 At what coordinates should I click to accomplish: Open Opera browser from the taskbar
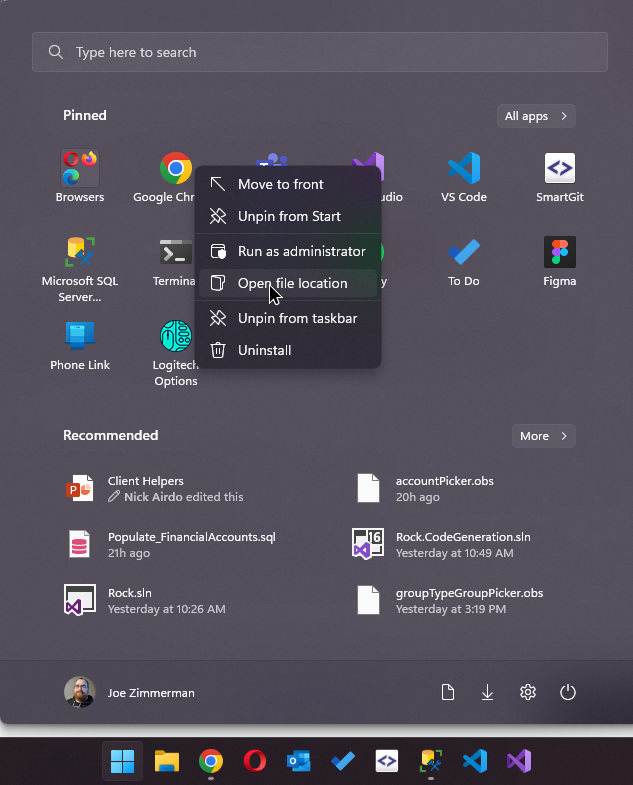pos(254,761)
